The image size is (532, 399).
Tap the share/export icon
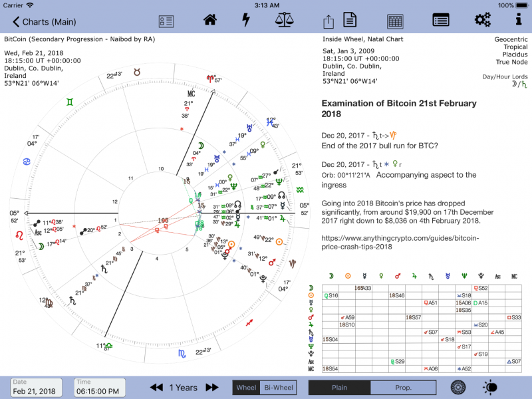pyautogui.click(x=328, y=21)
